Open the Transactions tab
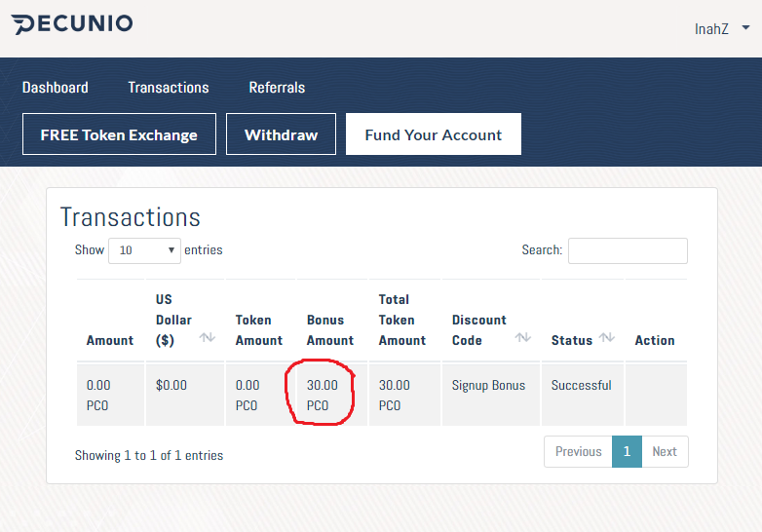This screenshot has height=532, width=762. pyautogui.click(x=169, y=88)
